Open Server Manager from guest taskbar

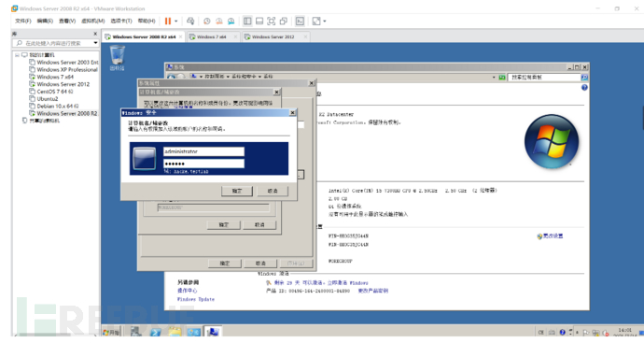pos(136,332)
